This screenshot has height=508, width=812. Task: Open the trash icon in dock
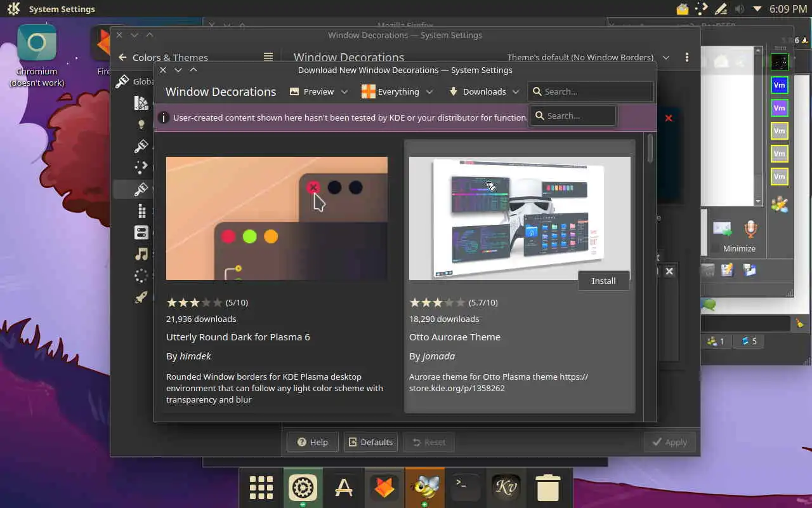click(548, 488)
